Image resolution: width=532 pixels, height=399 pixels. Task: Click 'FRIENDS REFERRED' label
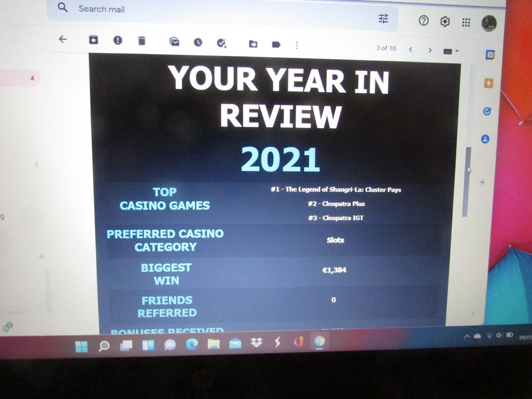(x=167, y=306)
